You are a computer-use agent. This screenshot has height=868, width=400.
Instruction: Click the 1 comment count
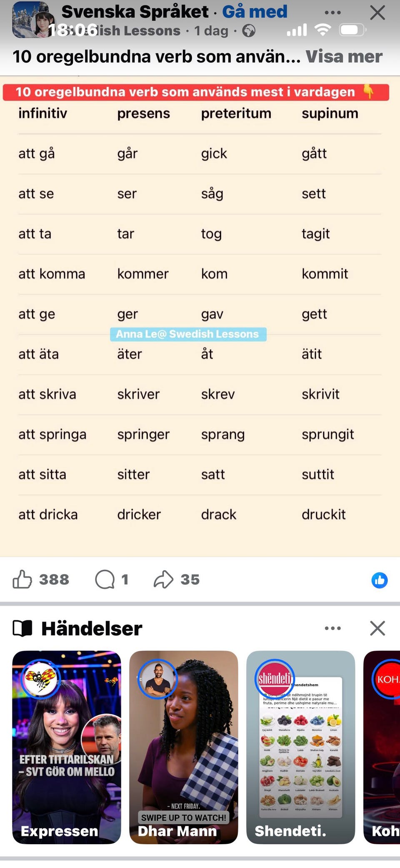pos(125,579)
